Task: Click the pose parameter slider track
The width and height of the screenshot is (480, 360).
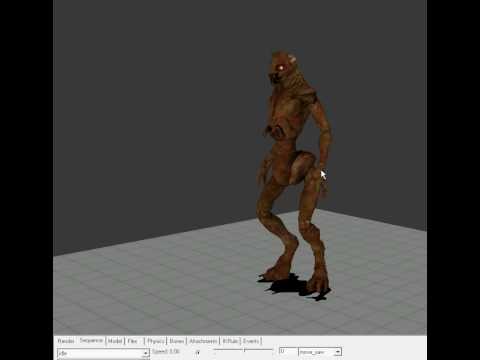Action: pos(244,350)
